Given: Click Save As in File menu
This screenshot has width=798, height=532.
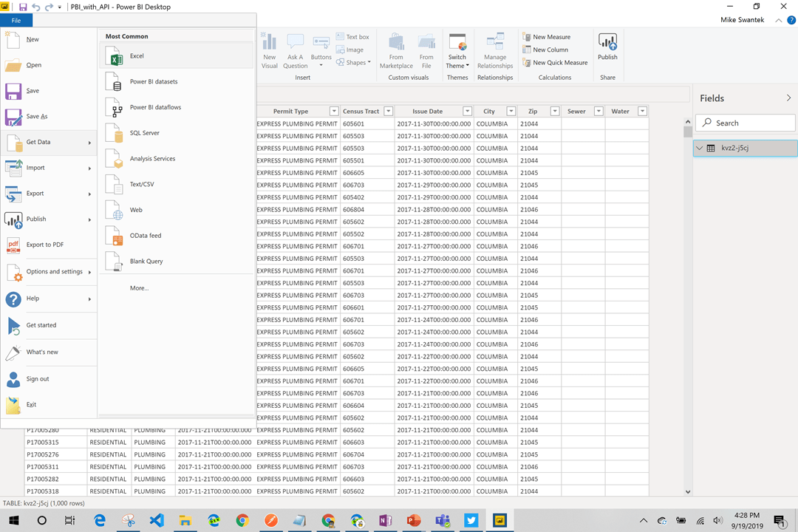Looking at the screenshot, I should coord(37,117).
